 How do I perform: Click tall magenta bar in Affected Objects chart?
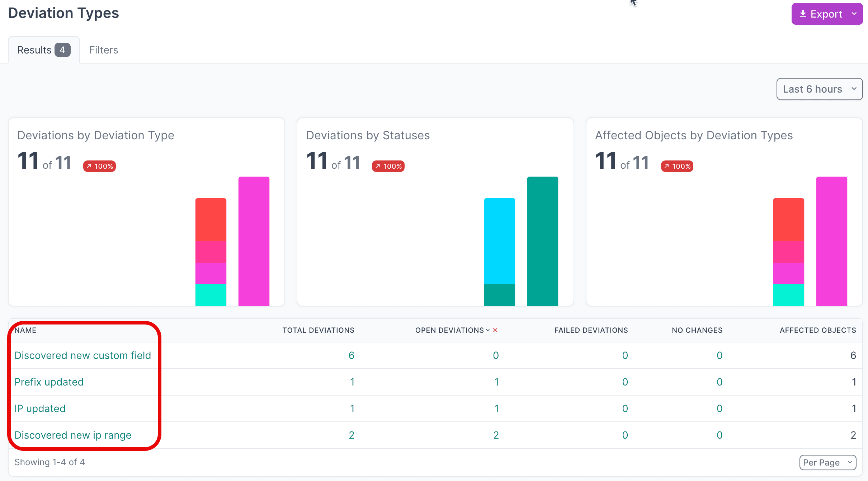click(832, 241)
